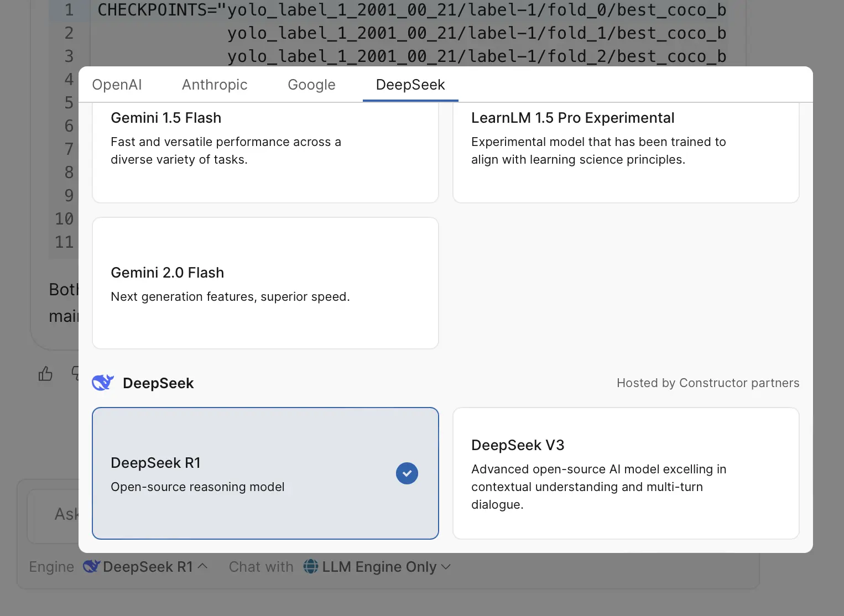Screen dimensions: 844x616
Task: Open the Anthropic tab
Action: [215, 85]
